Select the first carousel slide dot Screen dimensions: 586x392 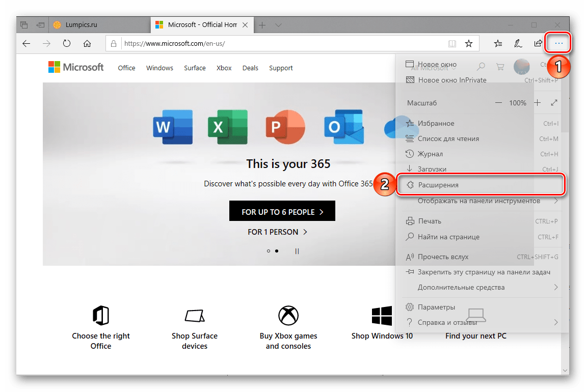coord(269,251)
